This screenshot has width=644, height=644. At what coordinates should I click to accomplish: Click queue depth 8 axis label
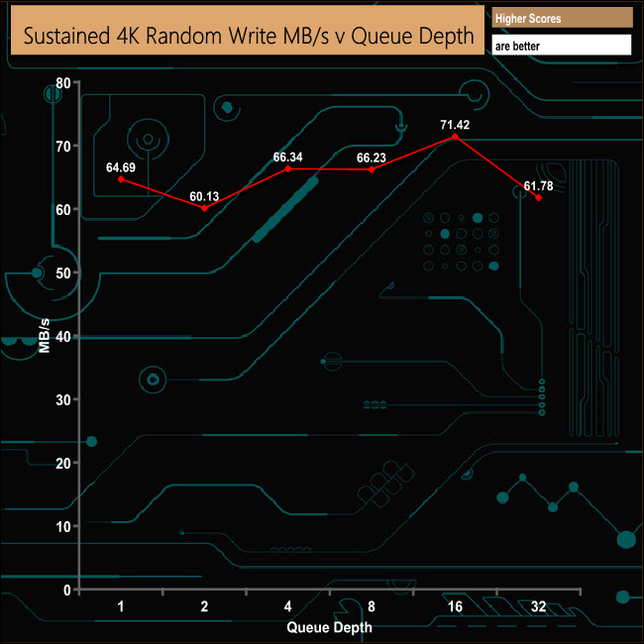click(x=372, y=606)
